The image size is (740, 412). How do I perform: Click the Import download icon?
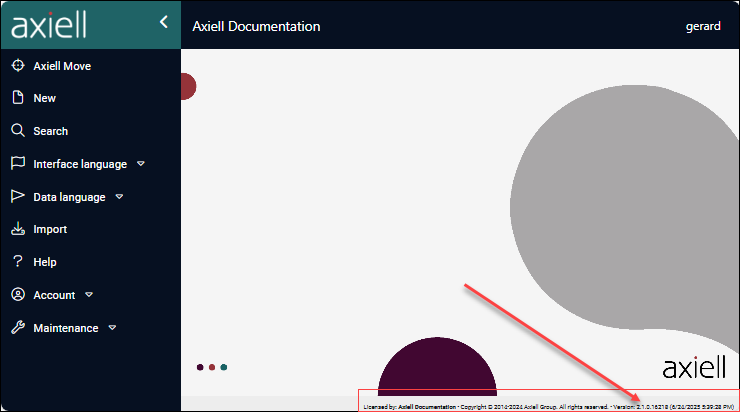[17, 229]
